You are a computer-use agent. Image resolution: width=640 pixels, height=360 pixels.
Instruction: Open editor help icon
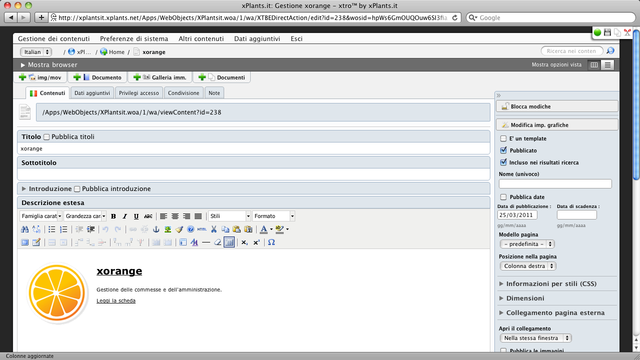[x=190, y=229]
